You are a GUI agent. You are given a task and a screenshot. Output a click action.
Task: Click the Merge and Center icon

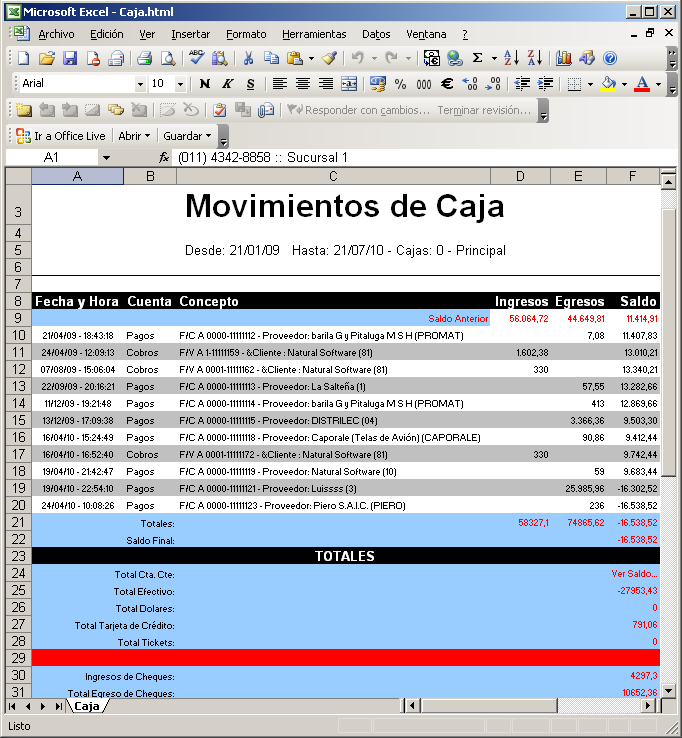point(349,84)
